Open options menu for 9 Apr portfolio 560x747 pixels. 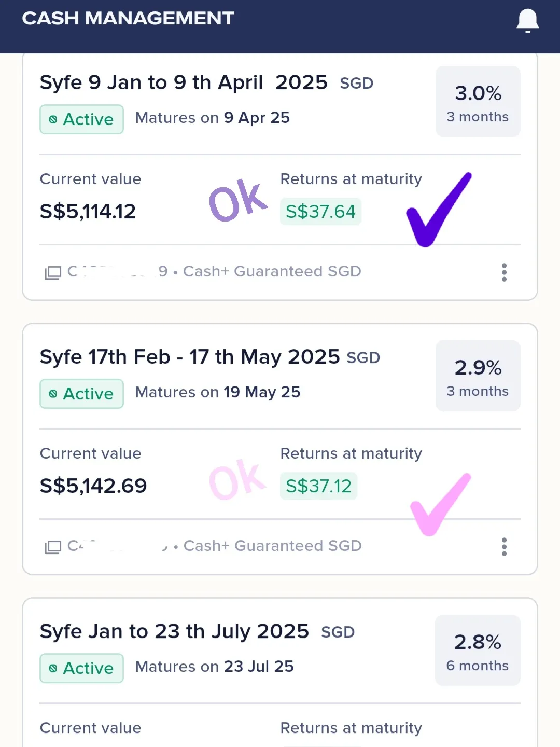[504, 272]
